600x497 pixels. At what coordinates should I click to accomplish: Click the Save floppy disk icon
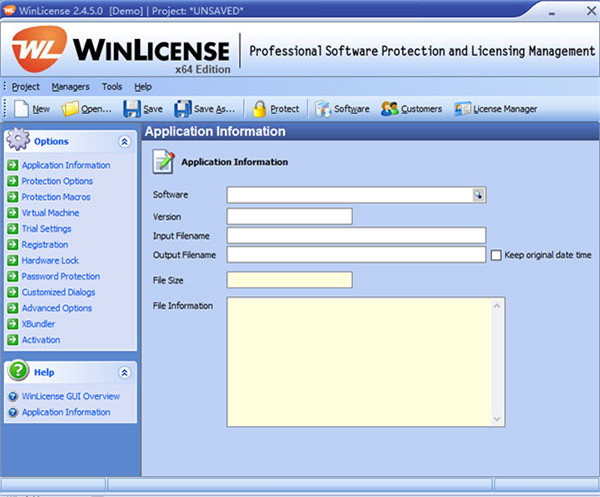click(132, 109)
